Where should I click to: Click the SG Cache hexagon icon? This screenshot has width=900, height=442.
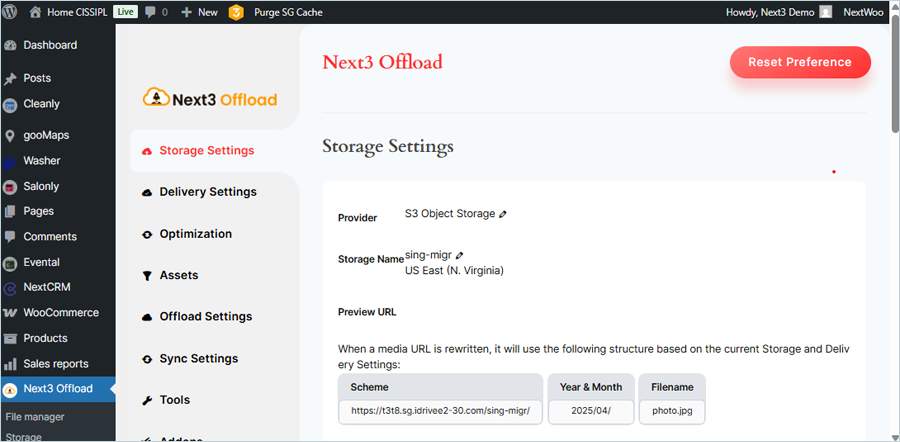(x=236, y=12)
